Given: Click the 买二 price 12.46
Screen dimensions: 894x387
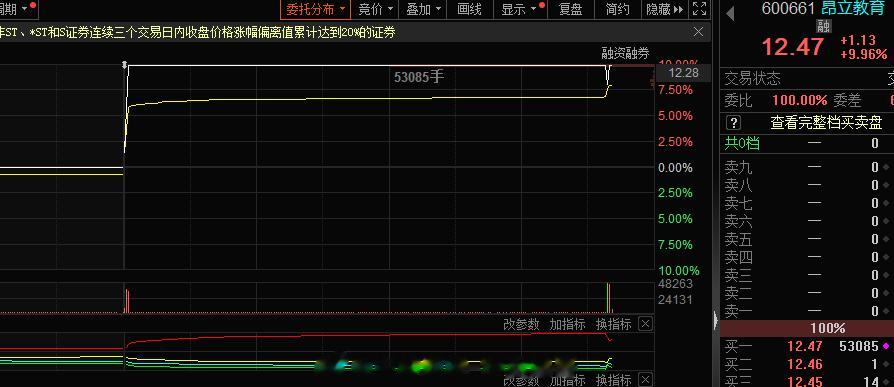Looking at the screenshot, I should (x=804, y=364).
